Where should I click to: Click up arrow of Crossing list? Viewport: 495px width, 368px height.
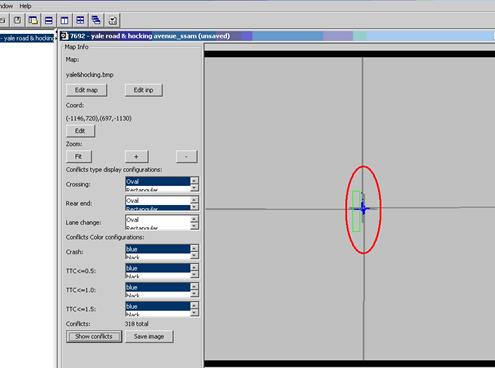tap(194, 181)
